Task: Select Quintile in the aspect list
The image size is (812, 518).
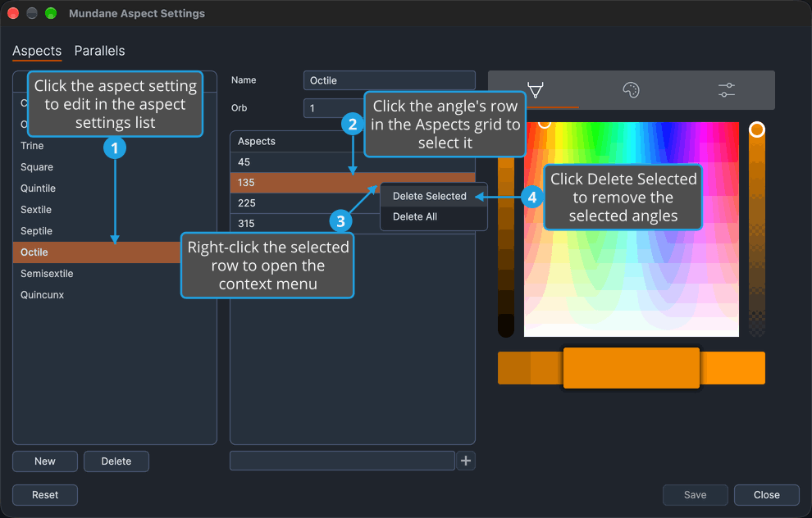Action: 114,189
